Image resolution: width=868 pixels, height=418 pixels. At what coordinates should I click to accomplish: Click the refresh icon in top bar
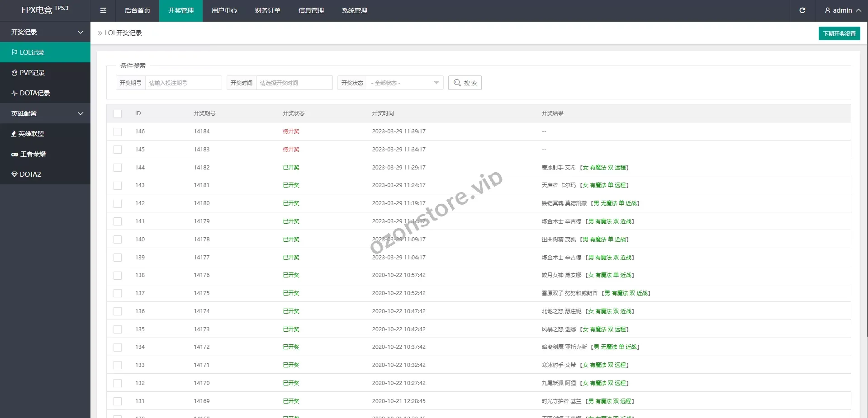(802, 10)
